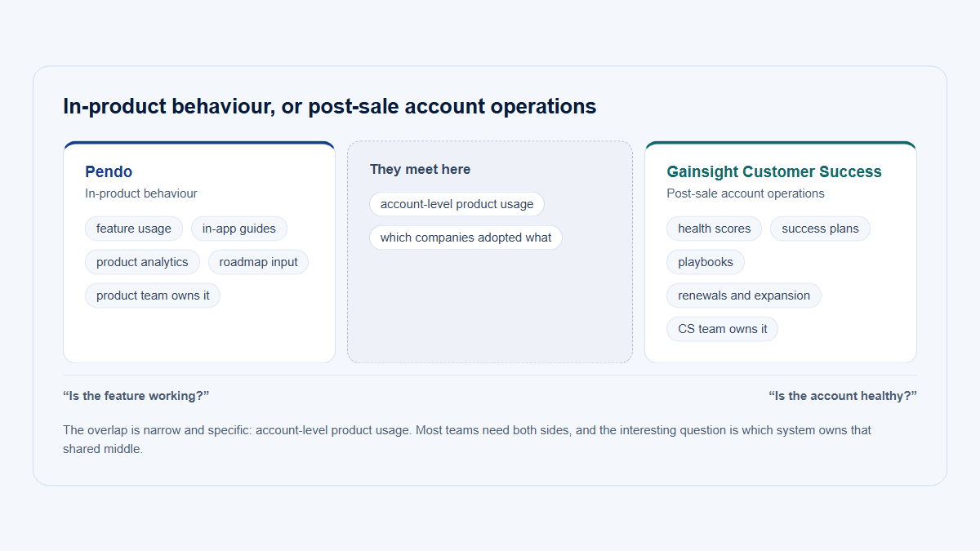980x551 pixels.
Task: Select the "roadmap input" chip
Action: (258, 262)
